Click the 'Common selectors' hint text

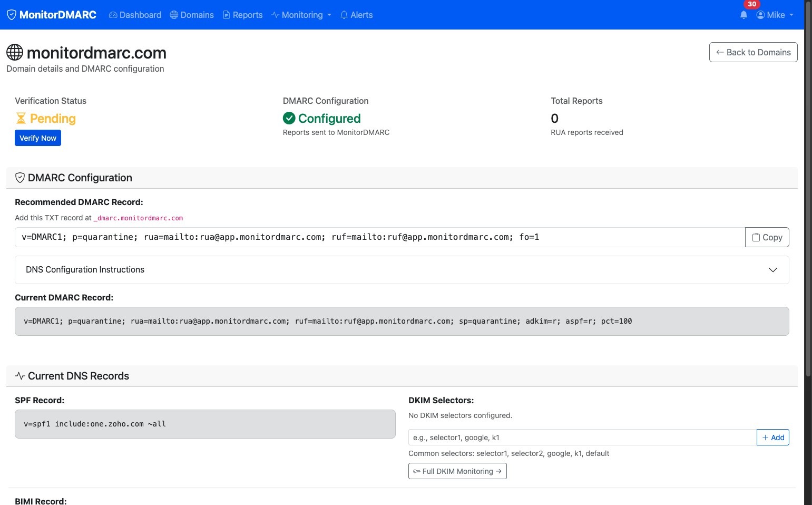coord(508,453)
